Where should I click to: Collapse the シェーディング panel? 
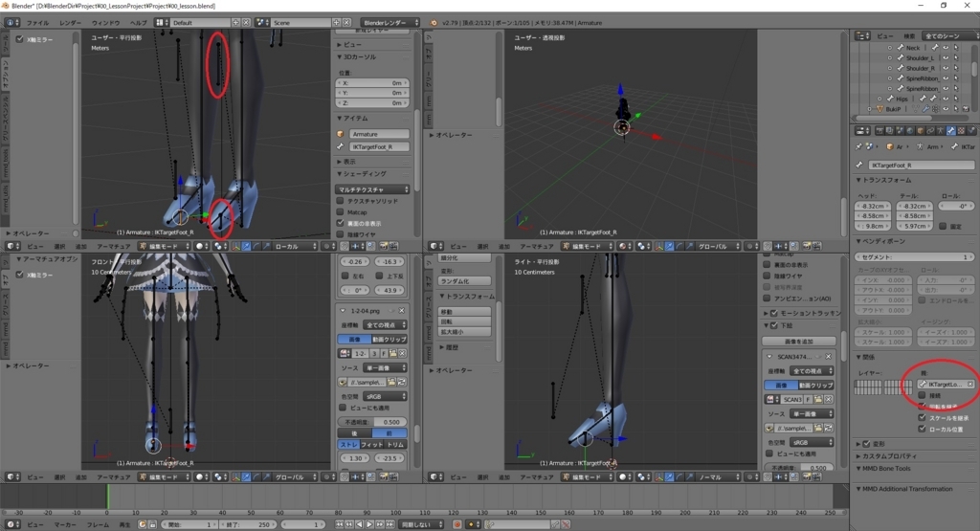(363, 174)
